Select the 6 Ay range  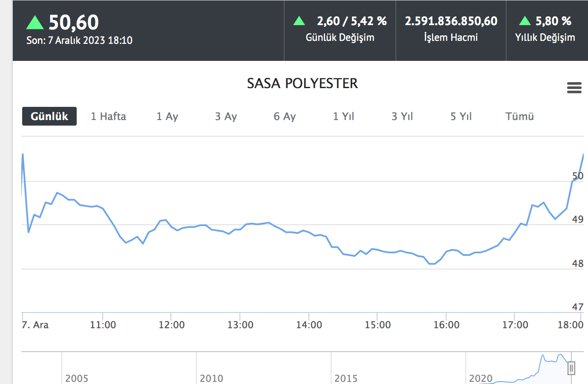285,116
